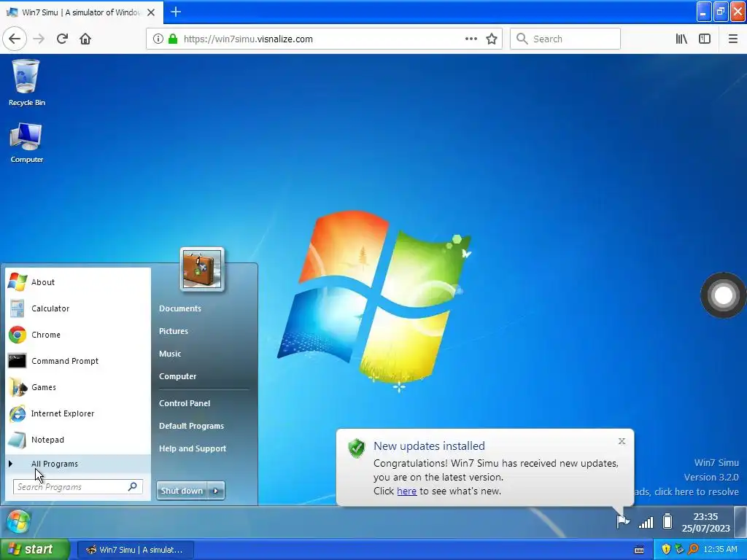This screenshot has height=560, width=747.
Task: Click the Action Center flag icon
Action: 622,522
